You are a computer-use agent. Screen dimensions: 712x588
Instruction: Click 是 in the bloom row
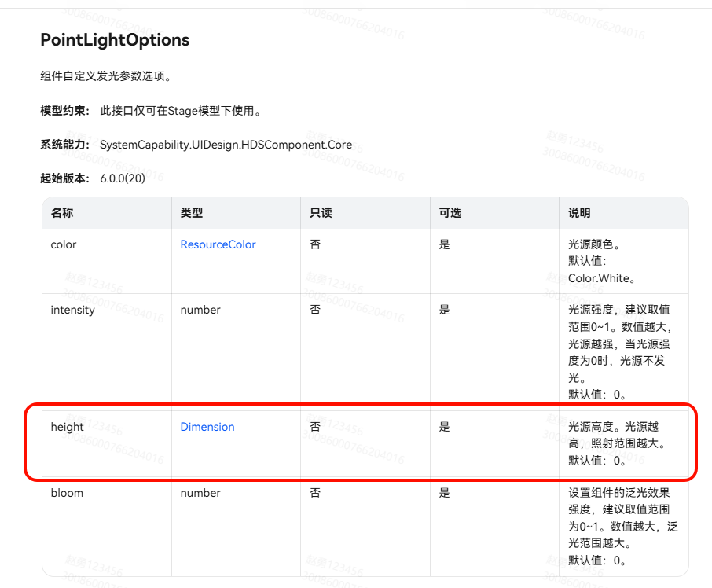(444, 493)
